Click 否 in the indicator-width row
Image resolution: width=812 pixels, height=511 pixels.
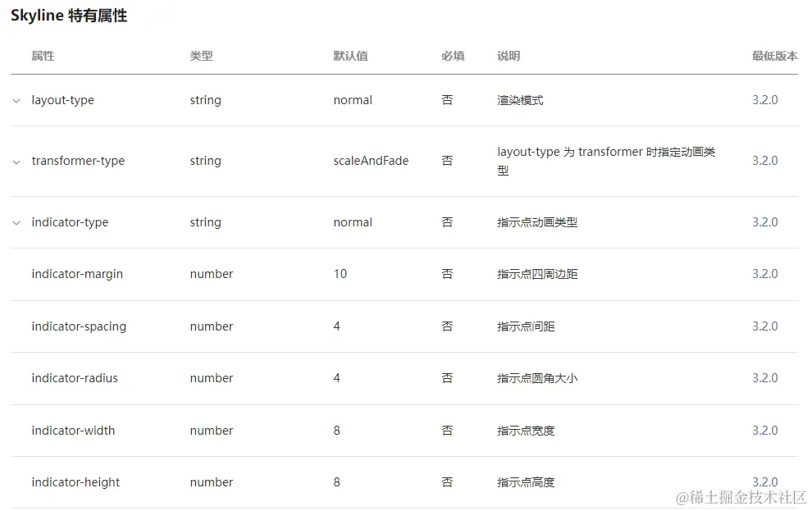[448, 431]
